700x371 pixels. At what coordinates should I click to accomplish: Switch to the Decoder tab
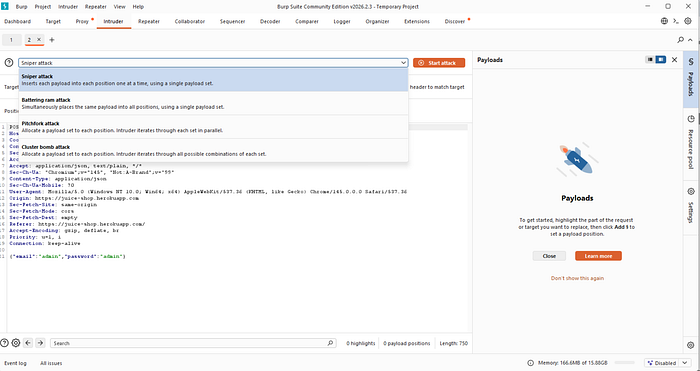(x=270, y=21)
